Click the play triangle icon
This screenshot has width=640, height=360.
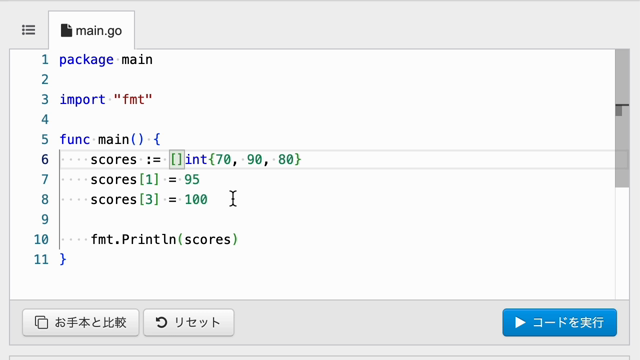click(520, 322)
